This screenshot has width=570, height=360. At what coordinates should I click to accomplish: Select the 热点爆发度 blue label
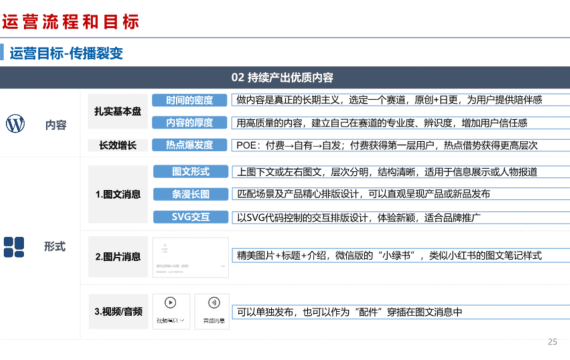pyautogui.click(x=189, y=145)
